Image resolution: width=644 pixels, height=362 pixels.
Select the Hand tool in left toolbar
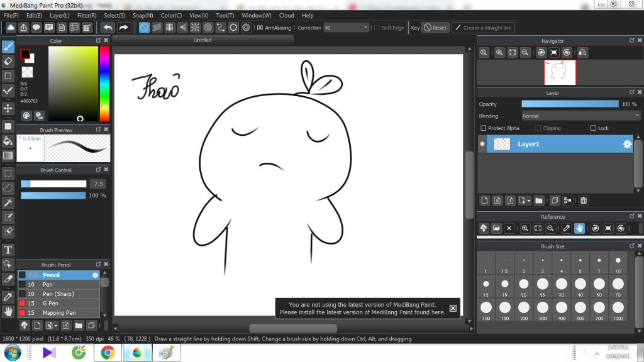coord(8,312)
